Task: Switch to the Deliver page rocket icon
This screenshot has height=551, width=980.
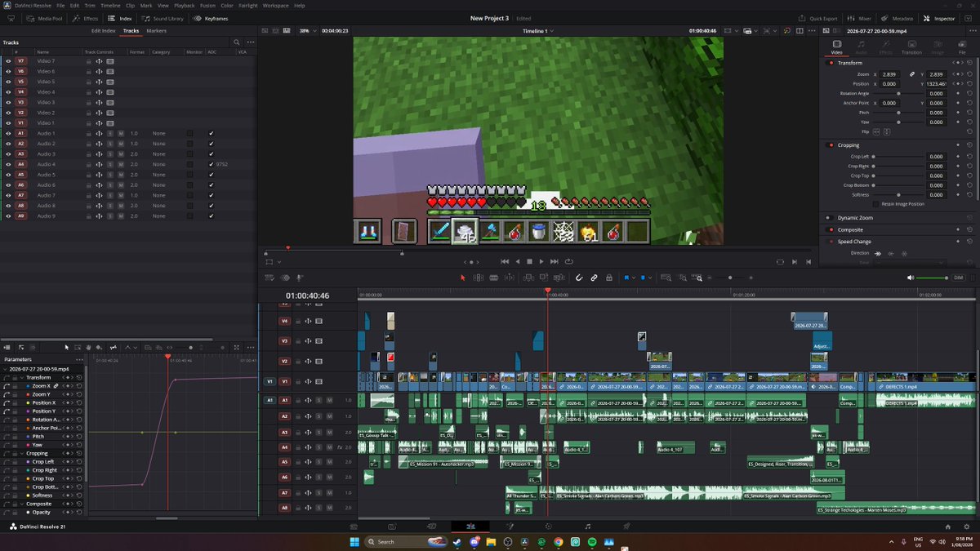Action: pyautogui.click(x=627, y=527)
